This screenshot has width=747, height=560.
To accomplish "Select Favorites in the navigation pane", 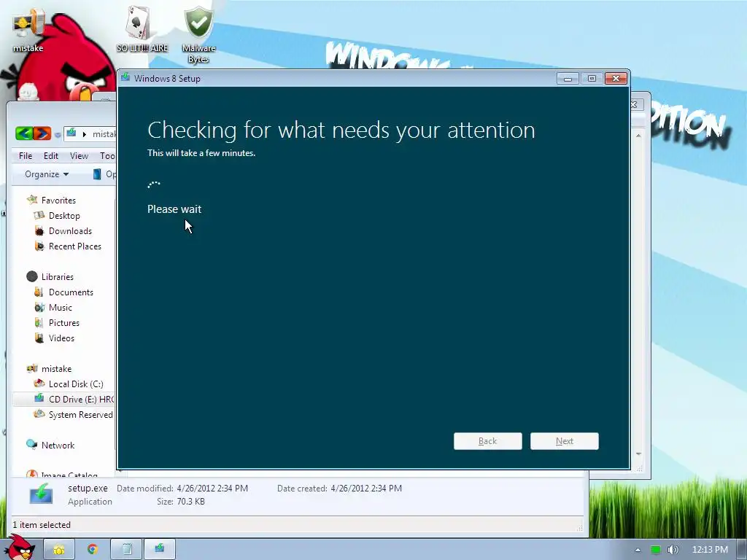I will [58, 201].
